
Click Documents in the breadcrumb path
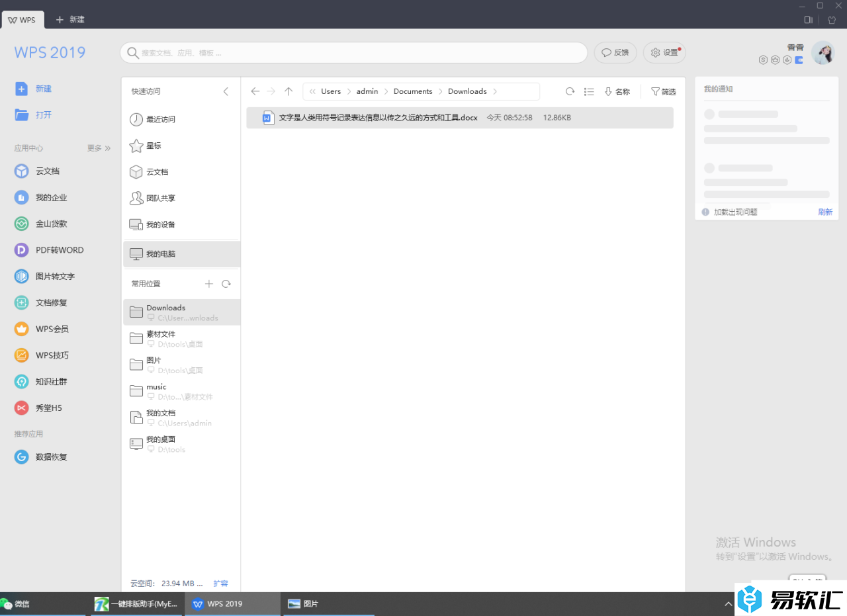tap(413, 91)
